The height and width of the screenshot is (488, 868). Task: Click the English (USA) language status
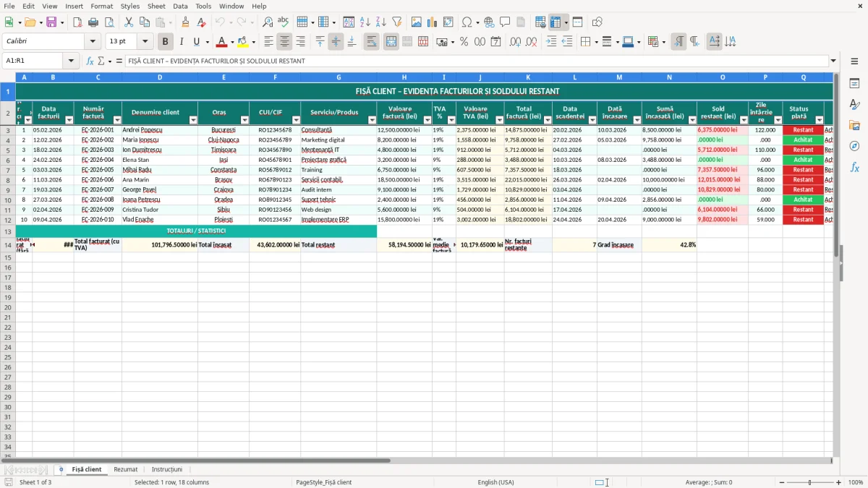tap(496, 482)
